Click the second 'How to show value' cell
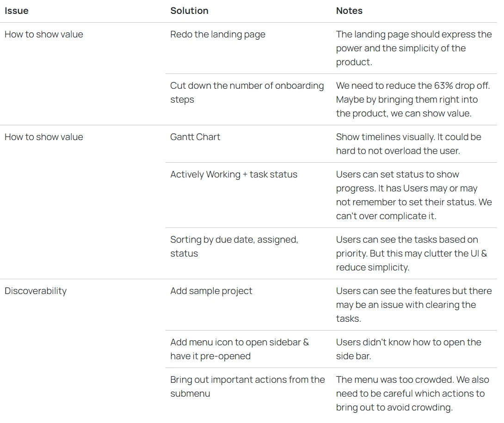The width and height of the screenshot is (504, 423). point(44,137)
